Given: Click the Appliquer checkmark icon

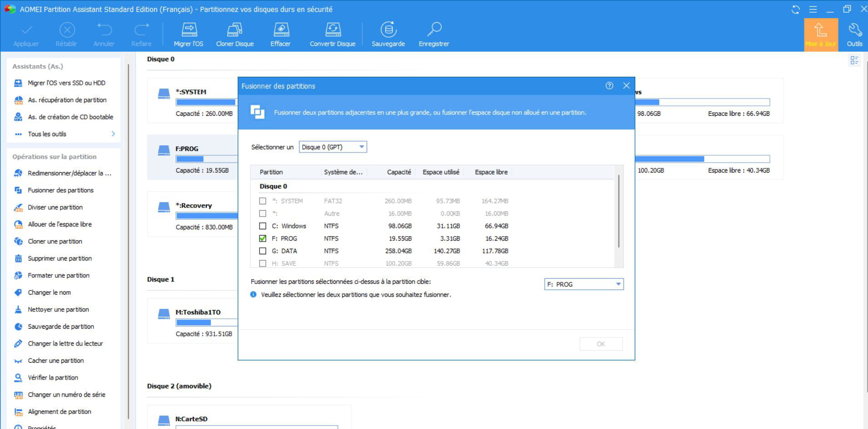Looking at the screenshot, I should (26, 30).
